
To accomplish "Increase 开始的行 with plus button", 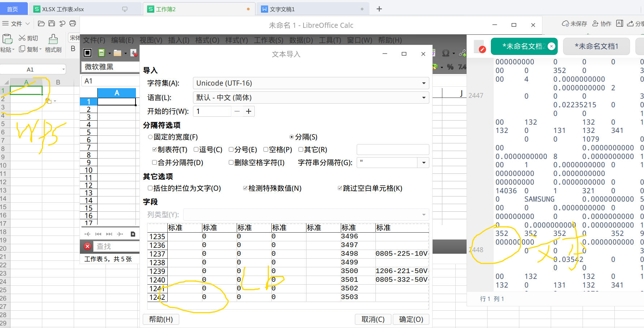I will 249,111.
